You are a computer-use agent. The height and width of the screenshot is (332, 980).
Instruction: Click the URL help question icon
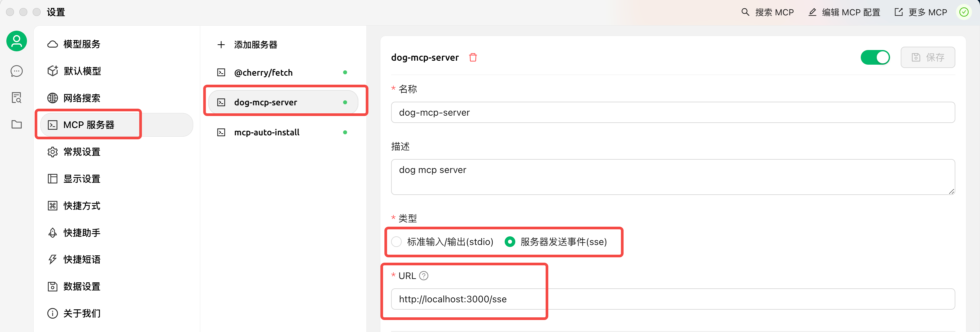pos(424,276)
